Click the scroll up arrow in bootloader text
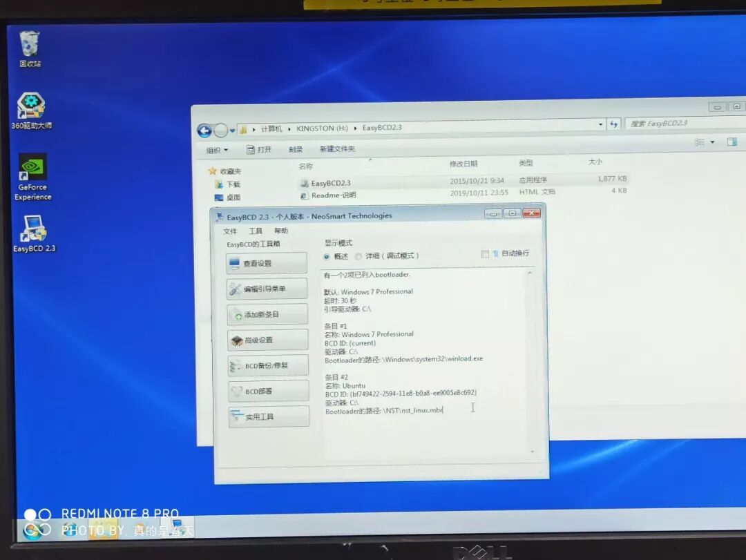This screenshot has height=560, width=746. tap(530, 273)
